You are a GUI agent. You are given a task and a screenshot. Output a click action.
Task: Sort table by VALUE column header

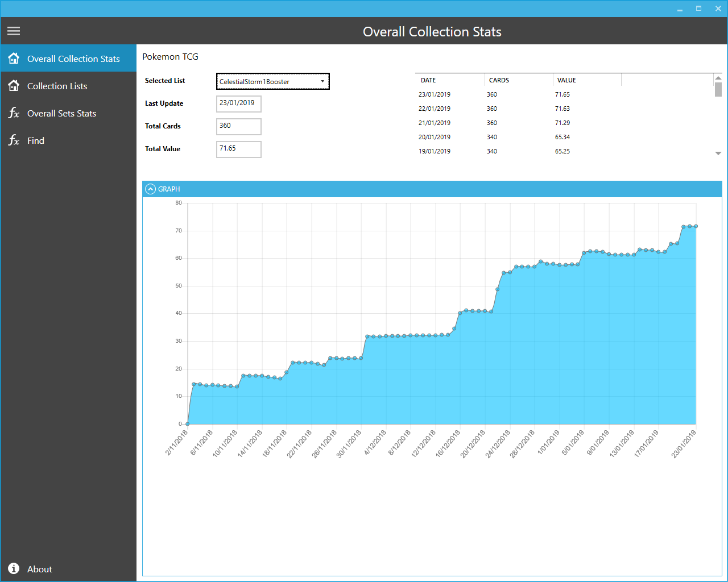pyautogui.click(x=587, y=80)
